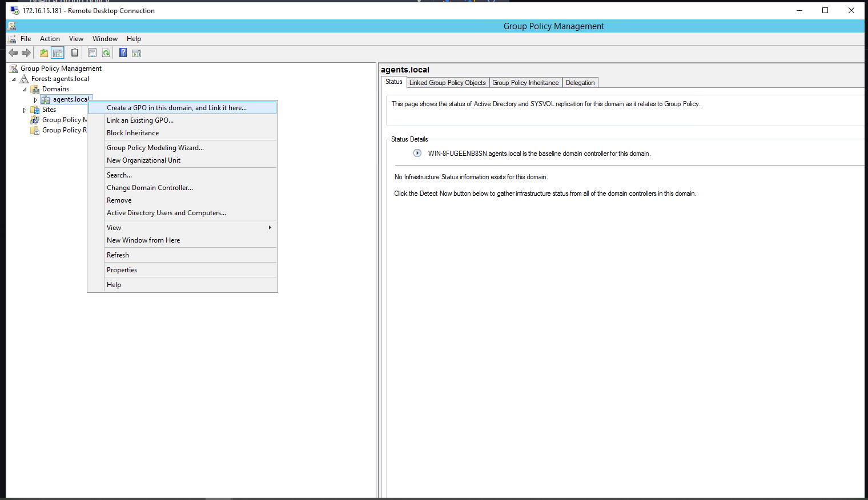Expand the agents.local domain node
Image resolution: width=868 pixels, height=500 pixels.
[35, 100]
